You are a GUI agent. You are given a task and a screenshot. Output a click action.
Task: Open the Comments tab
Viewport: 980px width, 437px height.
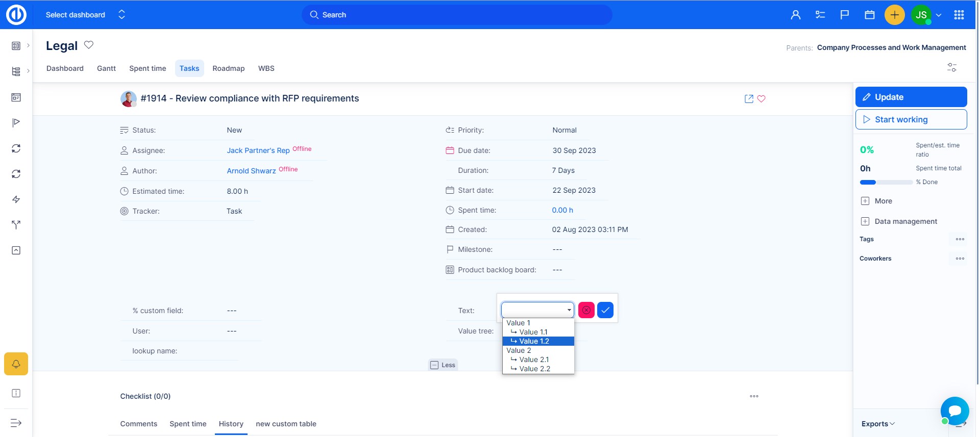[x=138, y=424]
